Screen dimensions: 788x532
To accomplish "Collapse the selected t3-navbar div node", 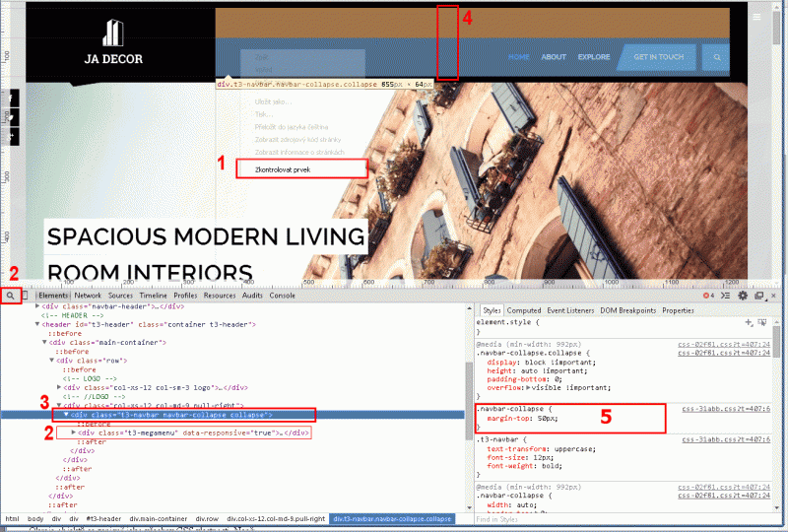I will click(66, 415).
